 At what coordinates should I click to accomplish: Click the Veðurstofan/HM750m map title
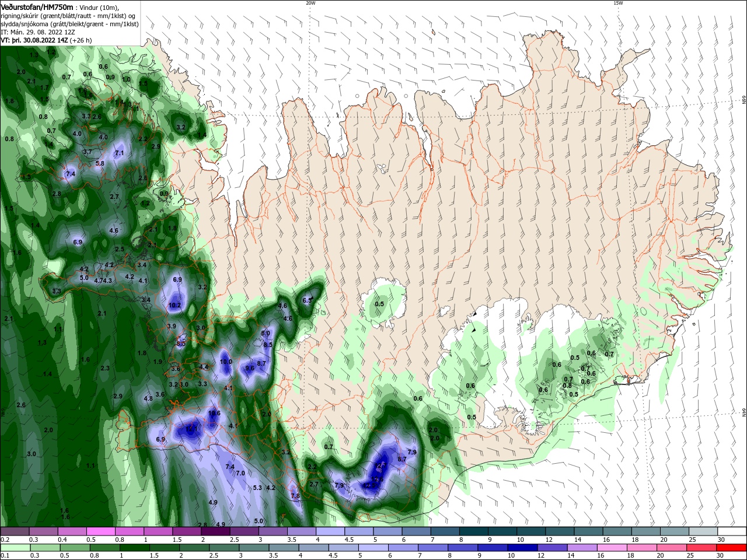click(x=37, y=7)
